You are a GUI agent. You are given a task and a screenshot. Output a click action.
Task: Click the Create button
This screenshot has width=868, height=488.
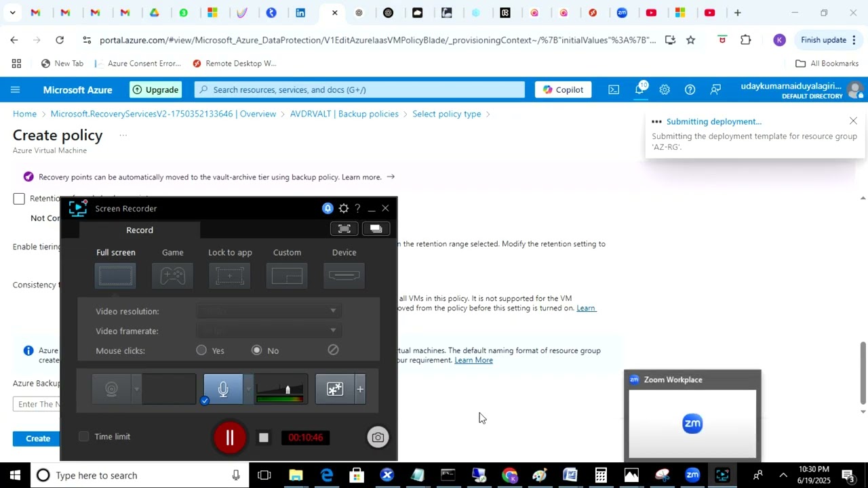coord(38,439)
